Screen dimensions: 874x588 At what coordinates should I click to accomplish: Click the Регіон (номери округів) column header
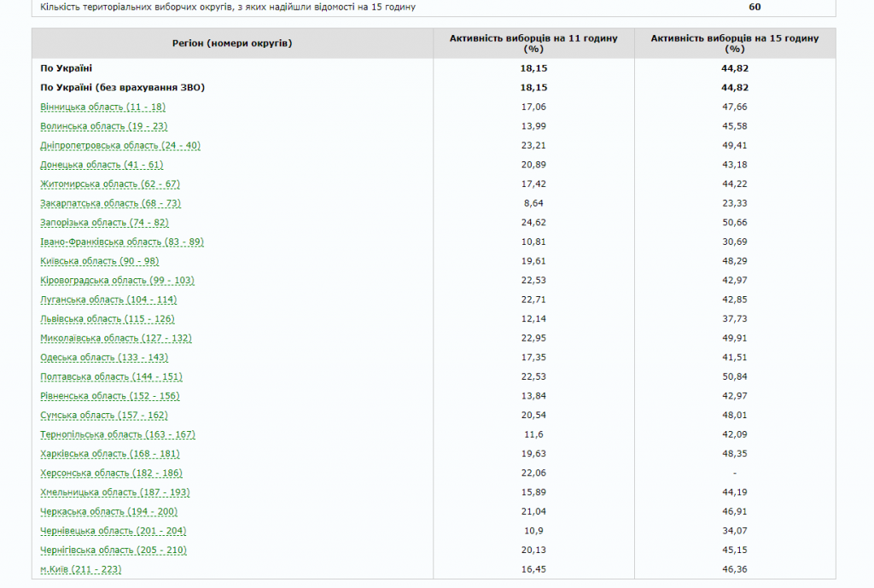(232, 44)
